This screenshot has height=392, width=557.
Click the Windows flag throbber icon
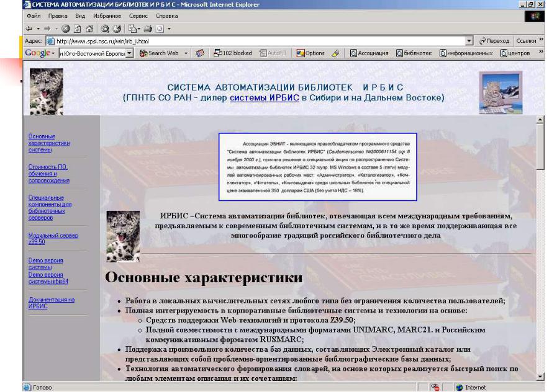tap(535, 16)
